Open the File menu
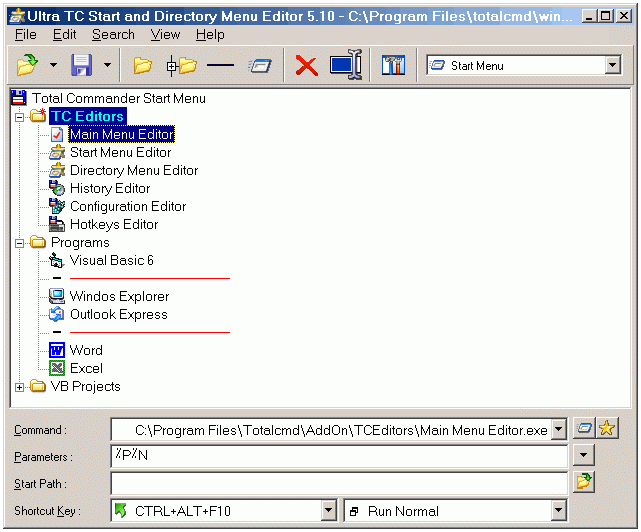This screenshot has width=641, height=532. tap(25, 35)
